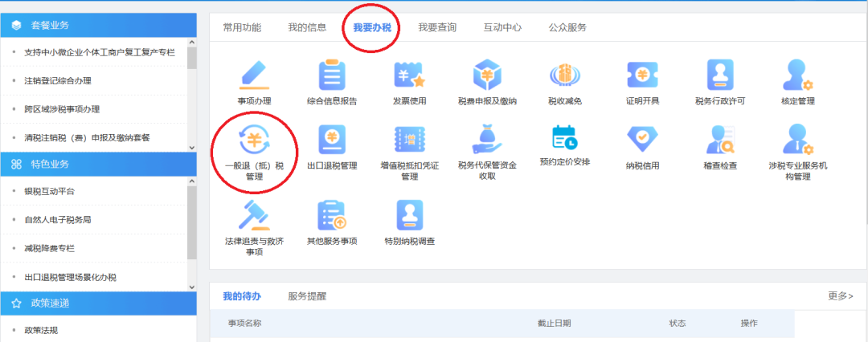Open the 证明开具 ticket icon

(x=642, y=75)
